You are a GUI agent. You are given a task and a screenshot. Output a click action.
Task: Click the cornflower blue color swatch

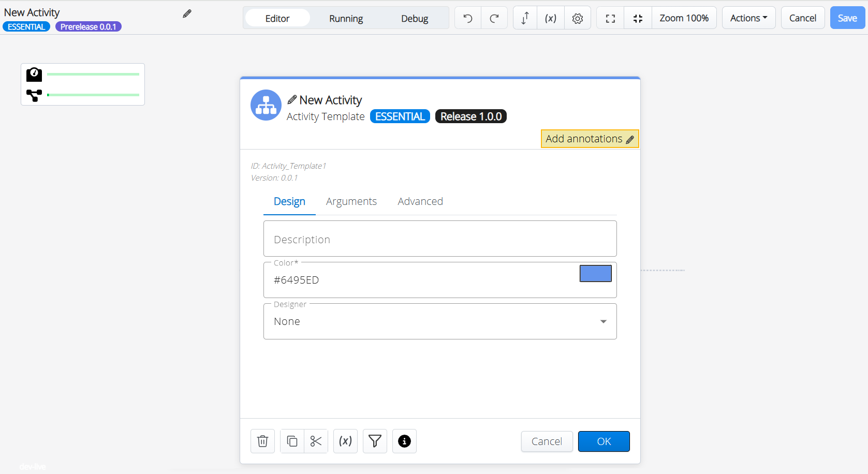click(595, 273)
